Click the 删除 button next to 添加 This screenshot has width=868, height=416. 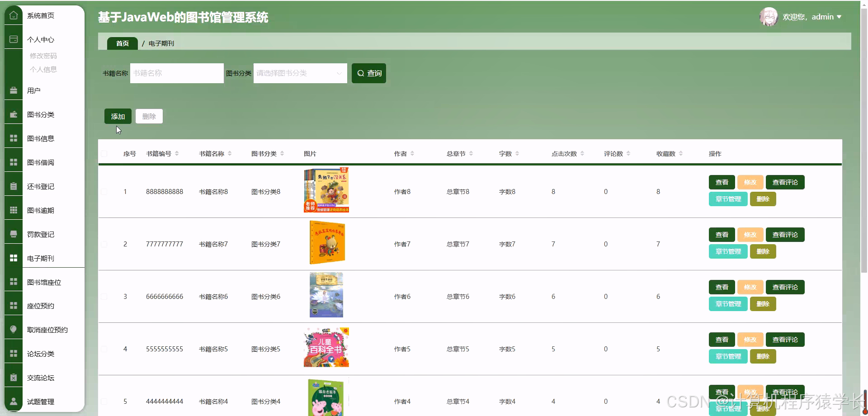coord(149,116)
